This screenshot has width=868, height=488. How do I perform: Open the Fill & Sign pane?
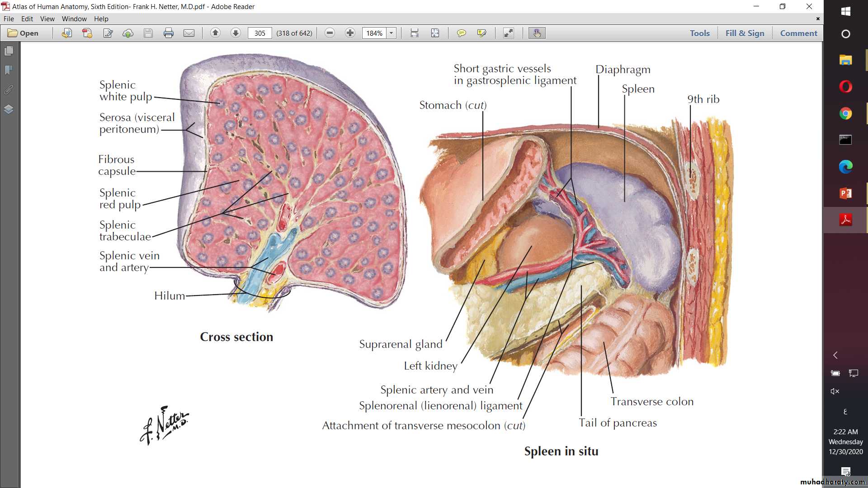(x=745, y=33)
